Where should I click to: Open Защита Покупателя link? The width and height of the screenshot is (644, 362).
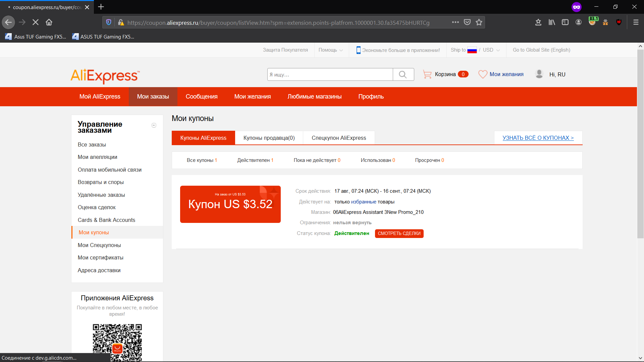pos(285,50)
